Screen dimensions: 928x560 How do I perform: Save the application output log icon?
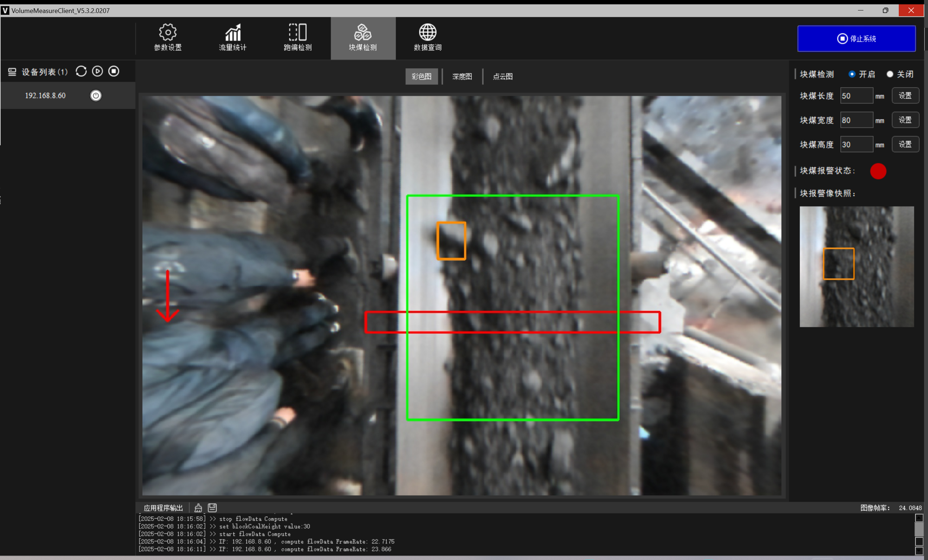coord(212,508)
